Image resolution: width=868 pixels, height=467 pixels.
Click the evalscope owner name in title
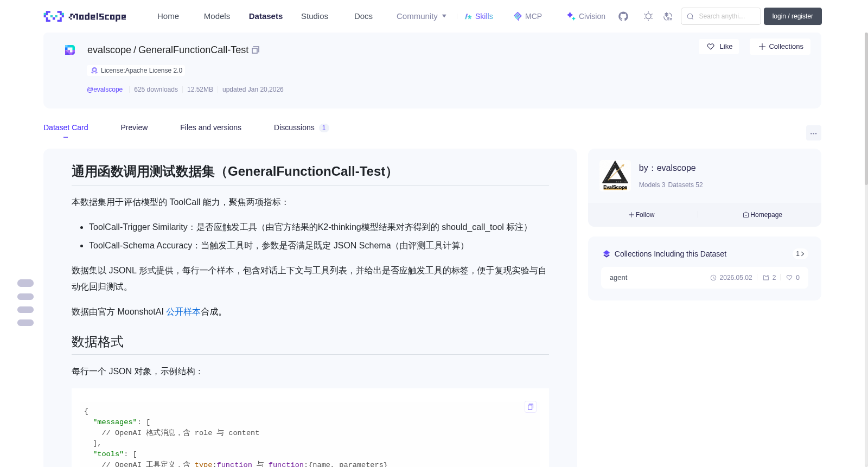click(109, 50)
